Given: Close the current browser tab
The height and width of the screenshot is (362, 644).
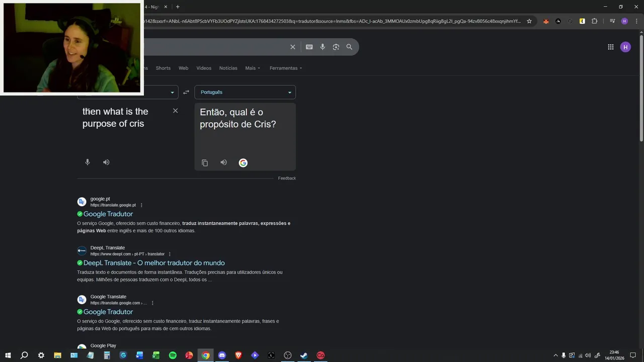Looking at the screenshot, I should (166, 7).
